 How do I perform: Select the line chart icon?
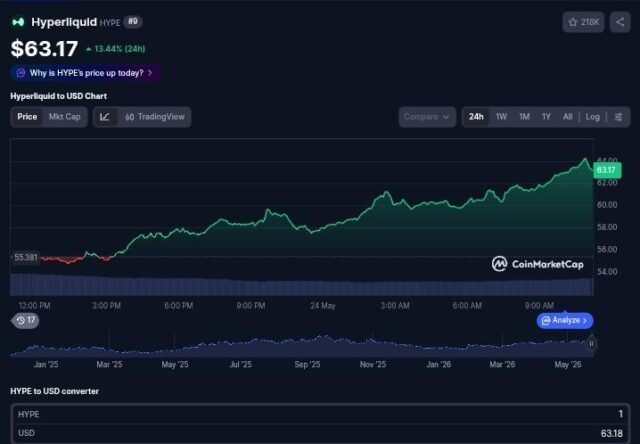pyautogui.click(x=105, y=117)
